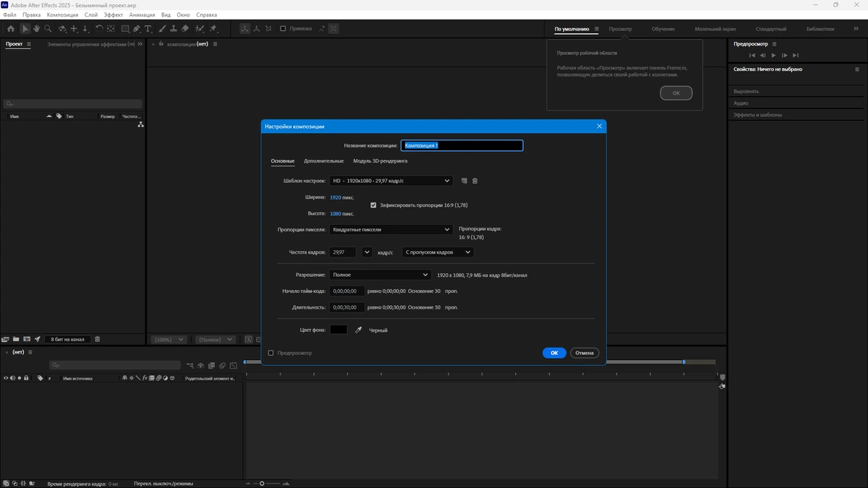This screenshot has width=868, height=488.
Task: Click the Project panel trash icon
Action: (98, 339)
